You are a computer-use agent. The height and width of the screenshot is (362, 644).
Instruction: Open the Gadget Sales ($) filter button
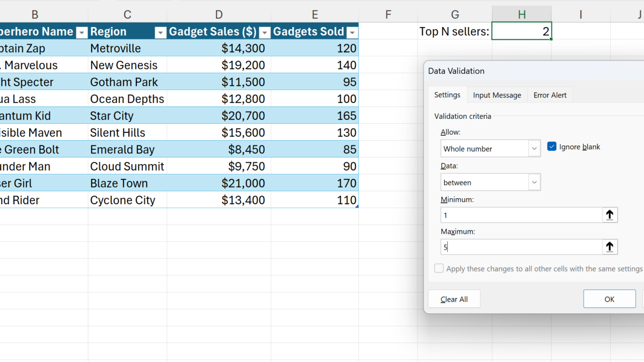(264, 32)
